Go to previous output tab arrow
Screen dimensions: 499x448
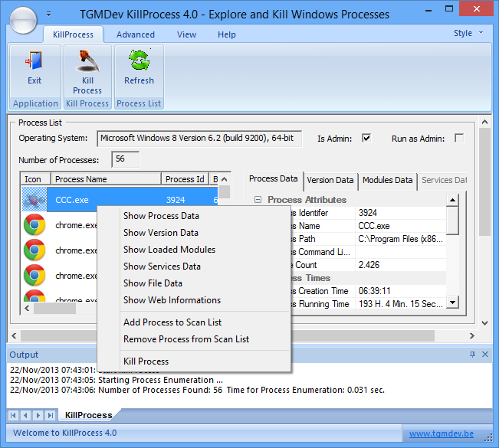(x=25, y=415)
